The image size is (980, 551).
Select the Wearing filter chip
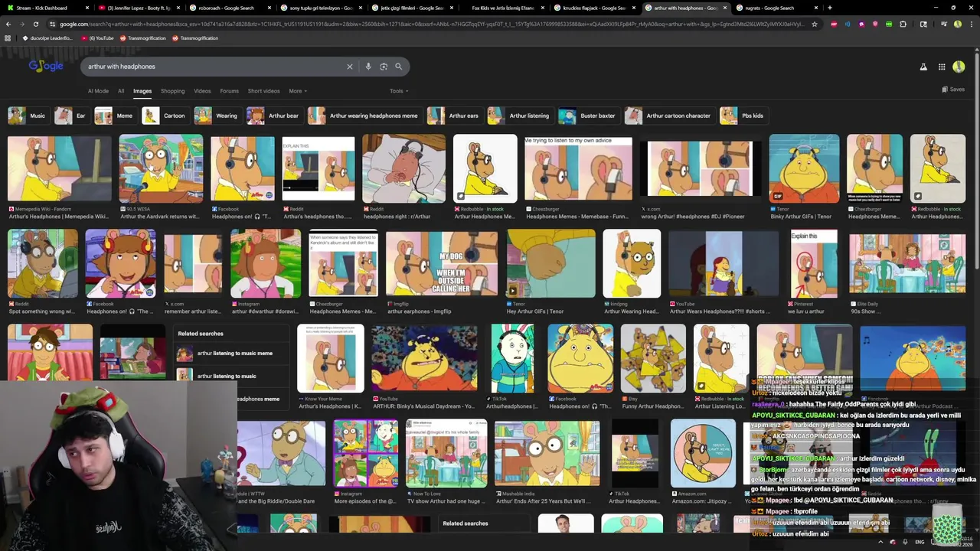pyautogui.click(x=217, y=116)
